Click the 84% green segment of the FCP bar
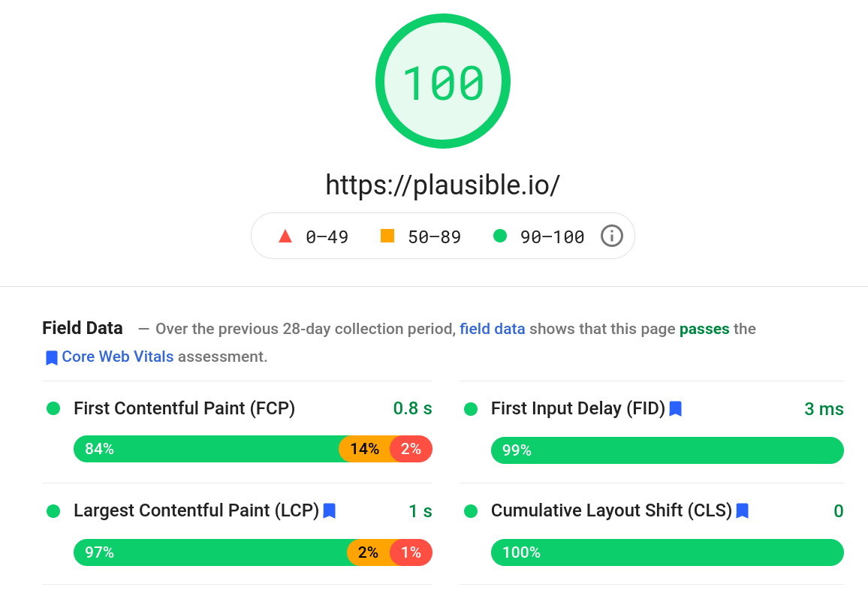 pos(203,448)
